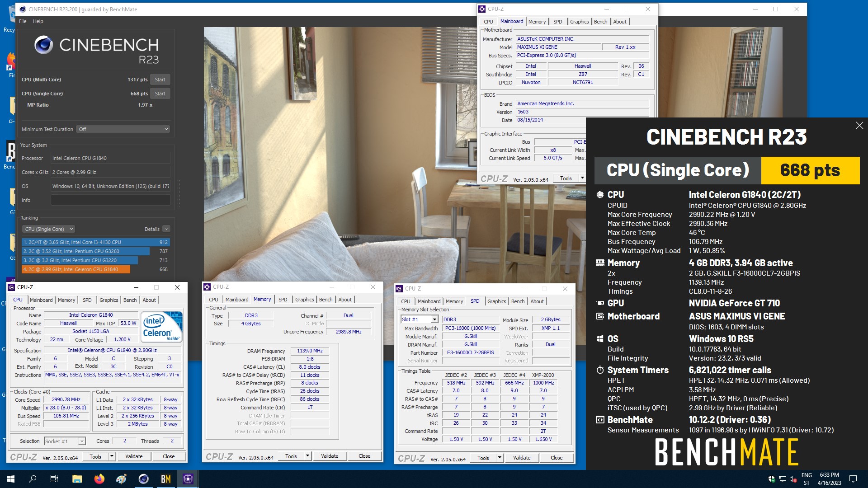Click CPU-Z icon in Mainboard window titlebar
The image size is (868, 488).
[482, 9]
